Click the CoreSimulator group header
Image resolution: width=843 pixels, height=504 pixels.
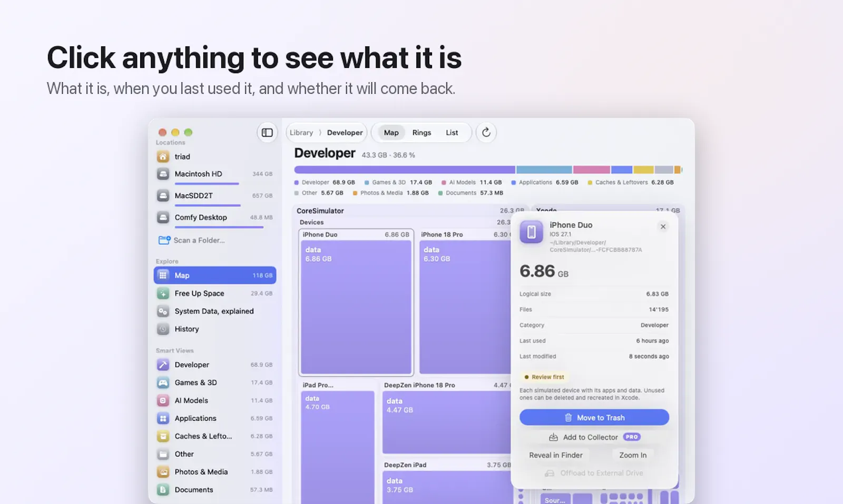click(410, 211)
